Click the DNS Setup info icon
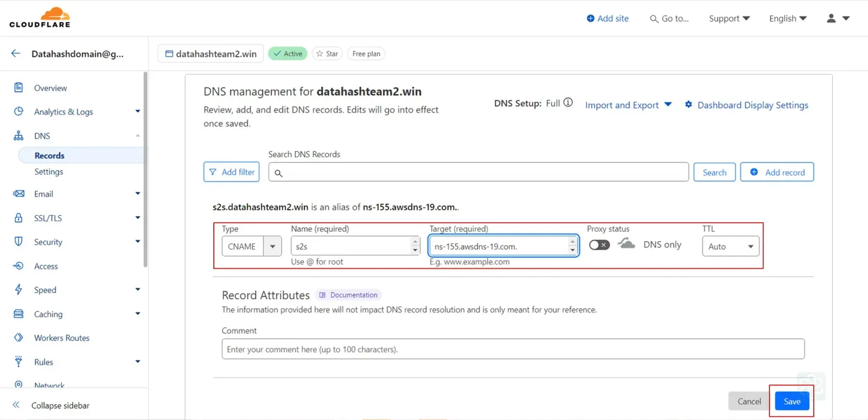This screenshot has height=420, width=868. point(568,102)
